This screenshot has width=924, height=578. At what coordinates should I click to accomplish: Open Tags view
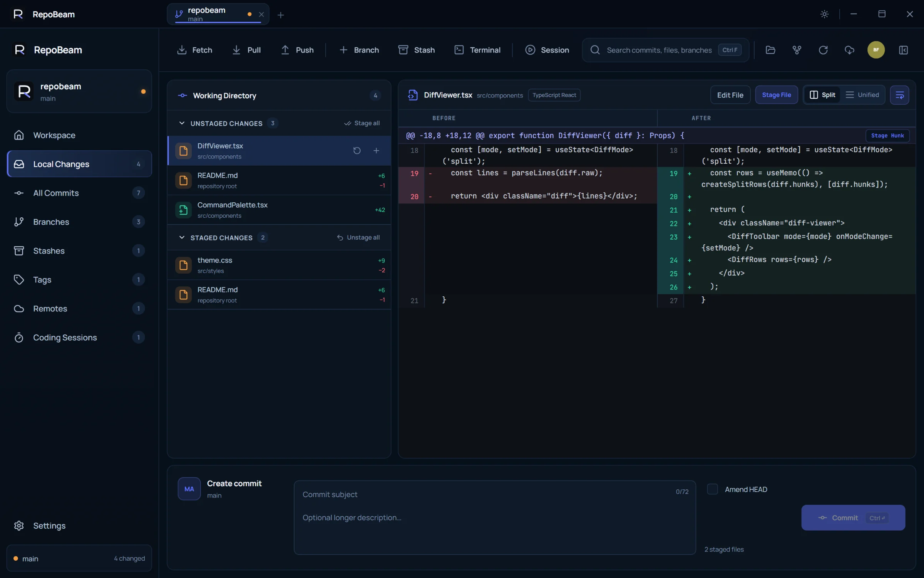79,280
